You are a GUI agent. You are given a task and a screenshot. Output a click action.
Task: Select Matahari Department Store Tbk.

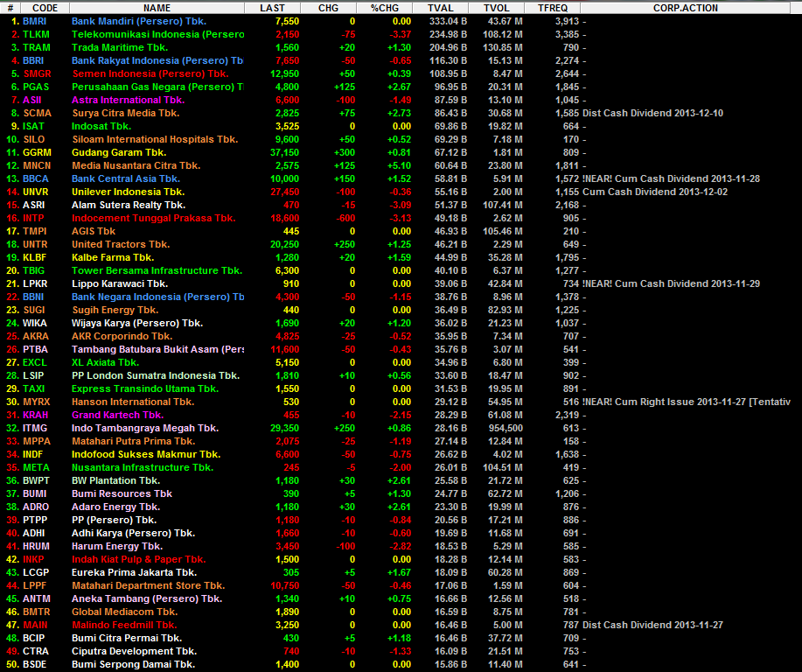[x=149, y=585]
